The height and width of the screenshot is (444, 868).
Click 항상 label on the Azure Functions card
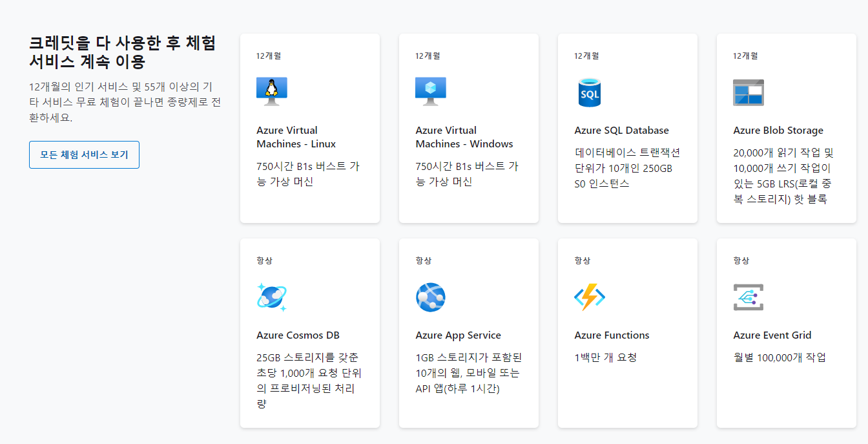(582, 260)
